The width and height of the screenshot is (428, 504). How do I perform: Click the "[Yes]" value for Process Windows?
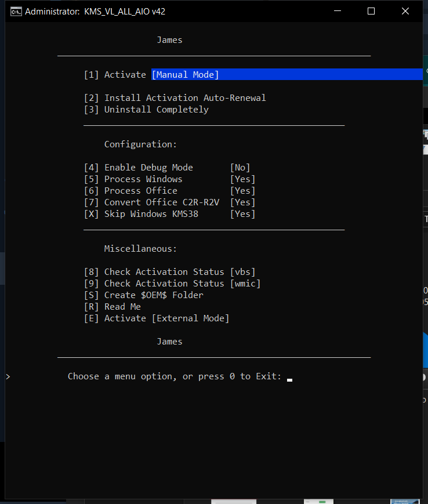tap(242, 179)
